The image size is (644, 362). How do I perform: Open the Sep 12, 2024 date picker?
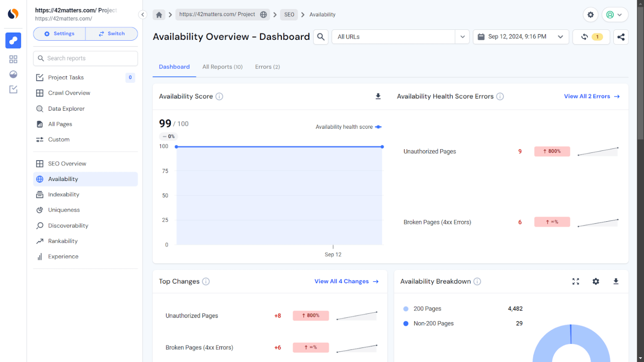(521, 36)
